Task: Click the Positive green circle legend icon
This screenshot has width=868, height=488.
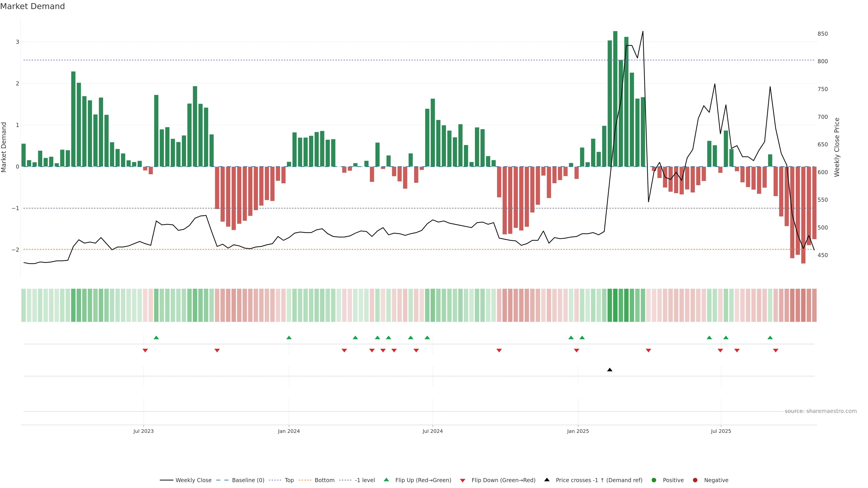Action: [x=654, y=480]
